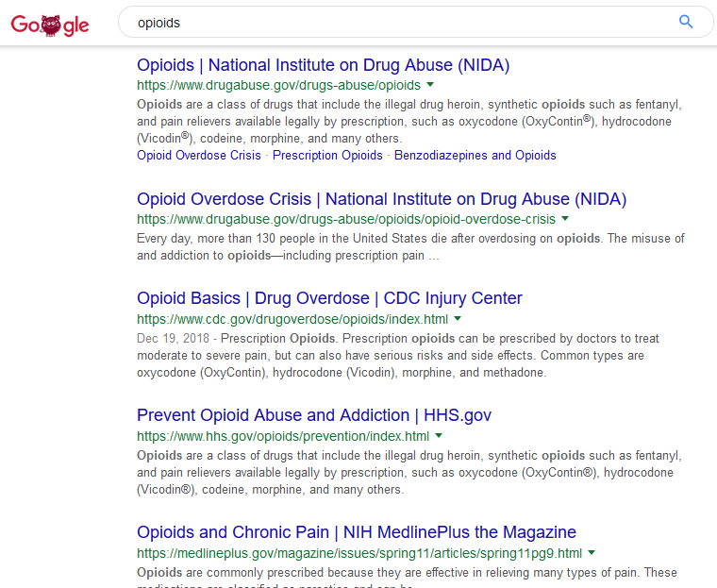This screenshot has width=717, height=588.
Task: Expand arrow beside opioid-overdose-crisis URL
Action: 565,219
